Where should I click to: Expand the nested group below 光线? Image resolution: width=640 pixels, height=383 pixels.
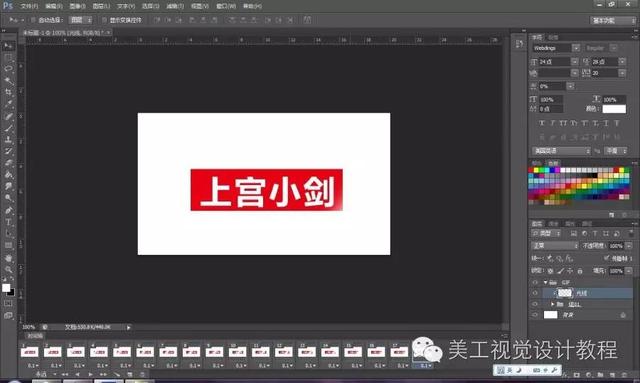coord(552,304)
